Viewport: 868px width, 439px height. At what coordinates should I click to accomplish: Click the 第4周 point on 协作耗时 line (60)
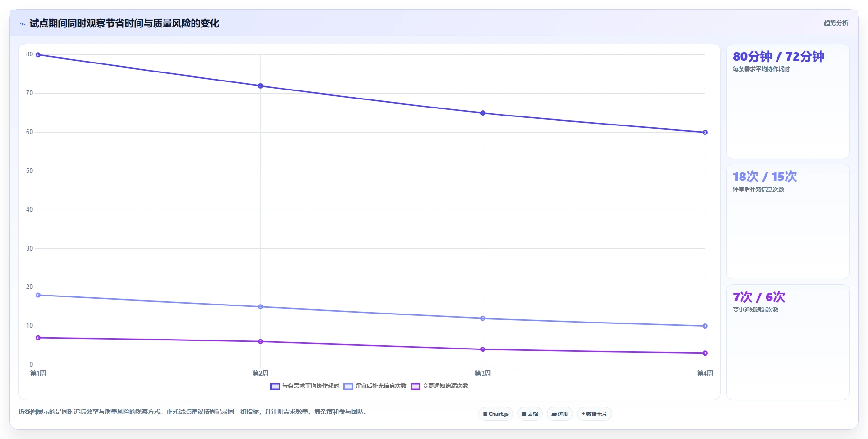point(705,132)
